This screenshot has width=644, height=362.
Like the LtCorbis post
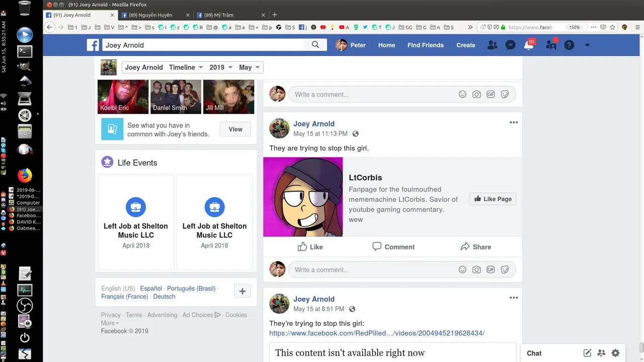tap(310, 247)
